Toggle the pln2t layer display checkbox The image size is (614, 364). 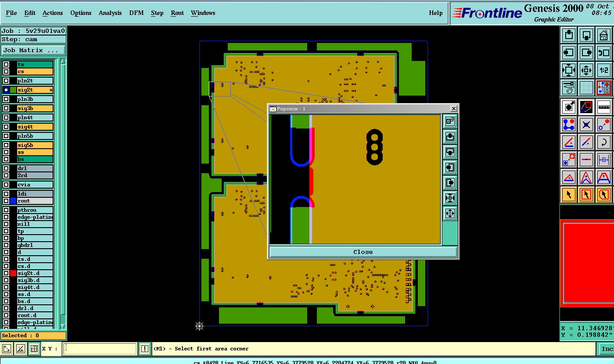tap(6, 81)
